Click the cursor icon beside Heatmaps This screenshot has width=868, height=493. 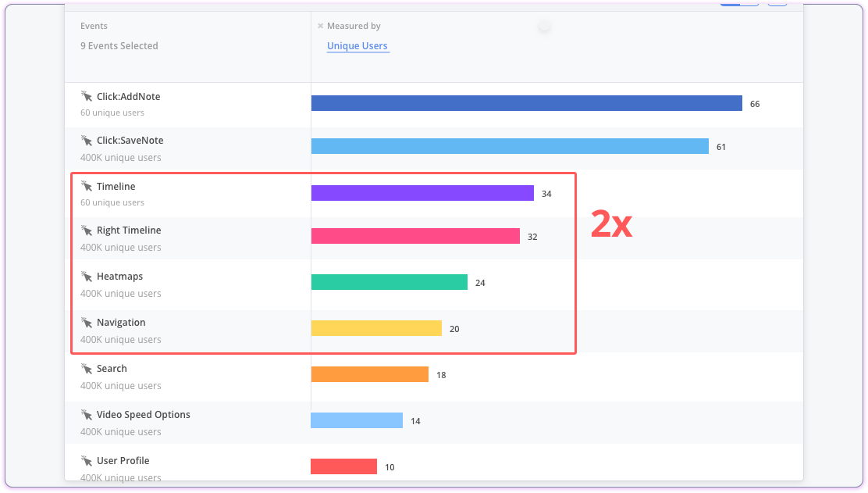pyautogui.click(x=87, y=276)
